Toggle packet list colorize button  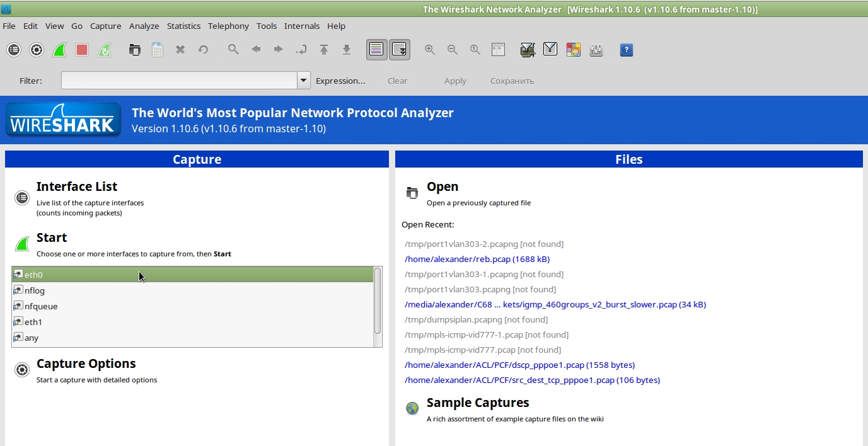pos(377,50)
